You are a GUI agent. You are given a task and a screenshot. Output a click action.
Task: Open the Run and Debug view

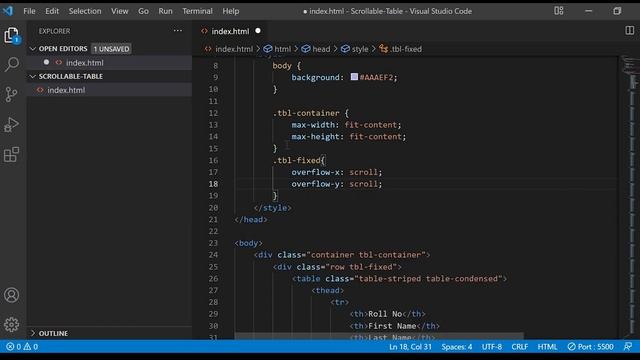tap(11, 124)
